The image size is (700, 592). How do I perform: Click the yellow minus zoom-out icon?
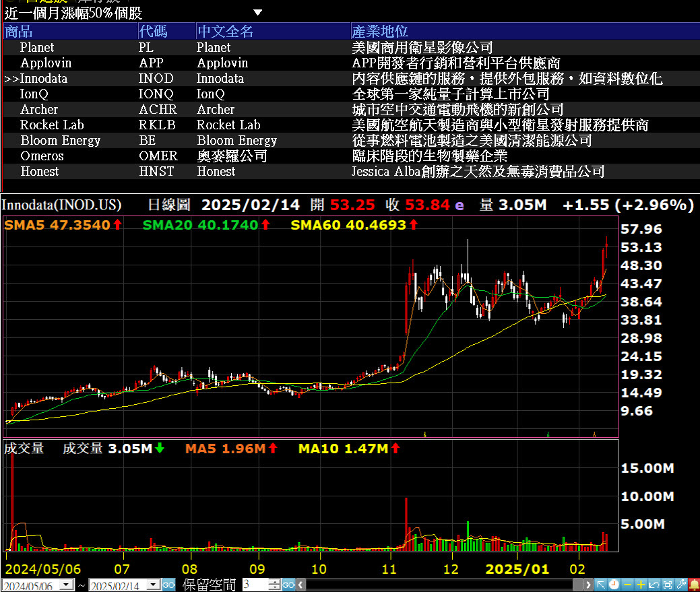point(627,585)
